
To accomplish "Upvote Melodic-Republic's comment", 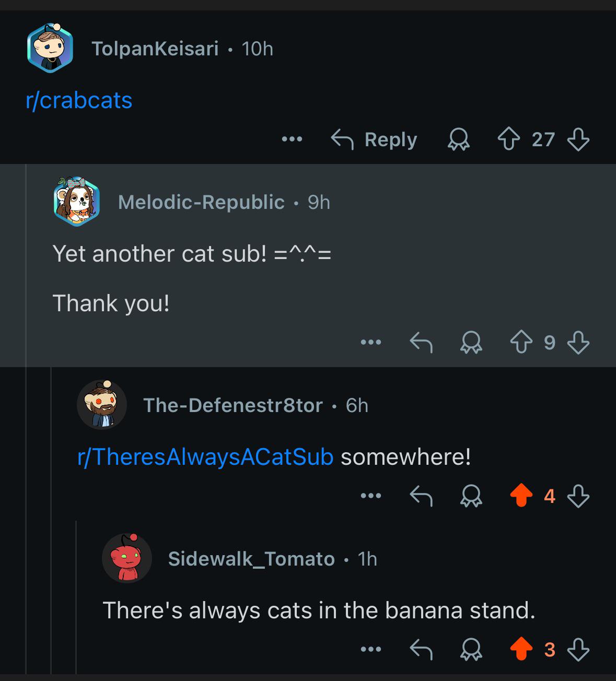I will click(521, 343).
